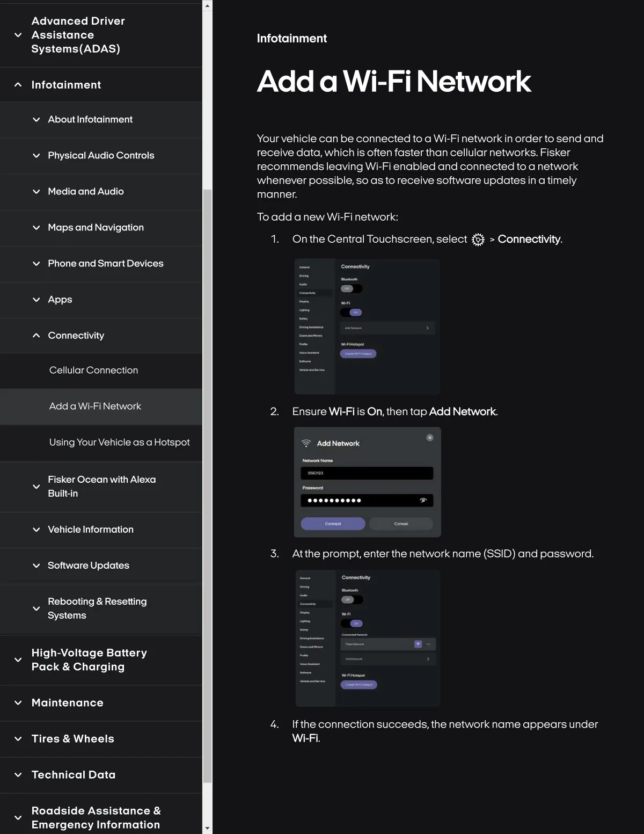Expand Phone and Smart Devices chevron
The image size is (644, 834).
pyautogui.click(x=36, y=264)
